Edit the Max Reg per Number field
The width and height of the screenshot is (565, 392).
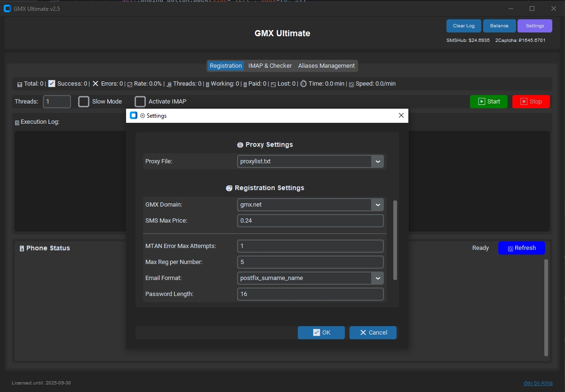point(310,262)
